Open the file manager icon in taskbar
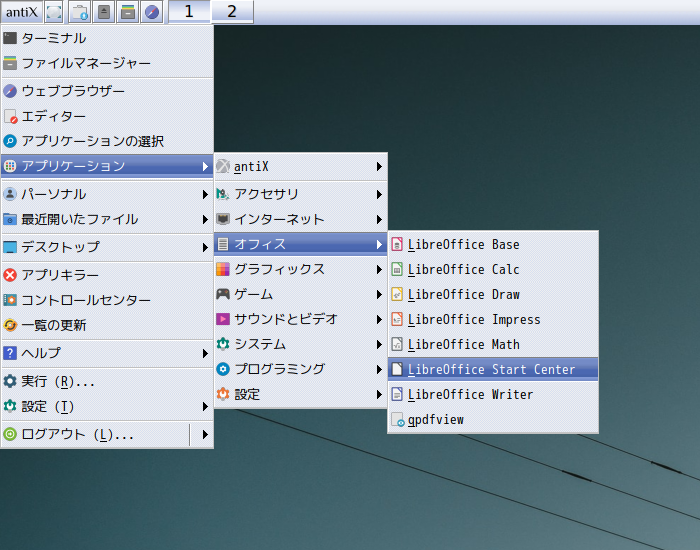Screen dimensions: 700x550 [128, 12]
